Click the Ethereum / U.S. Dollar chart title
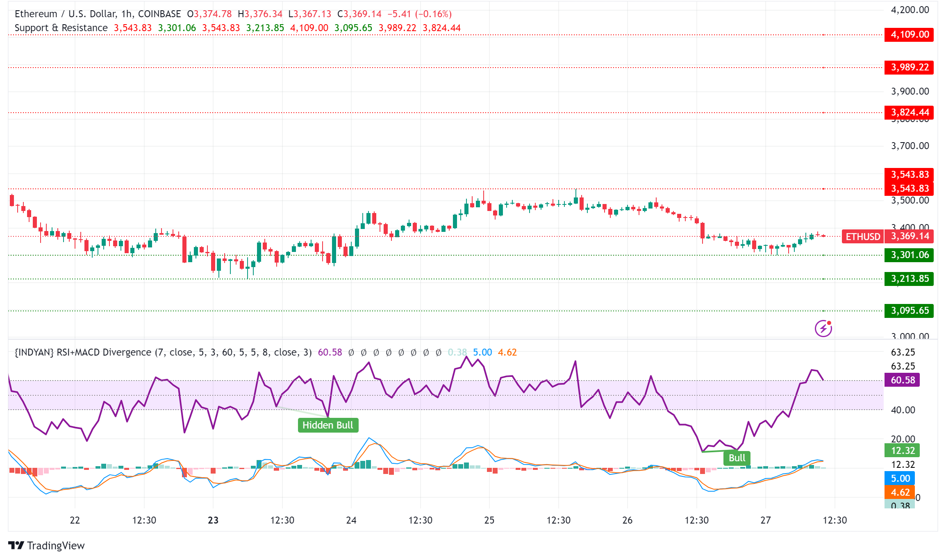The height and width of the screenshot is (560, 946). pos(98,14)
